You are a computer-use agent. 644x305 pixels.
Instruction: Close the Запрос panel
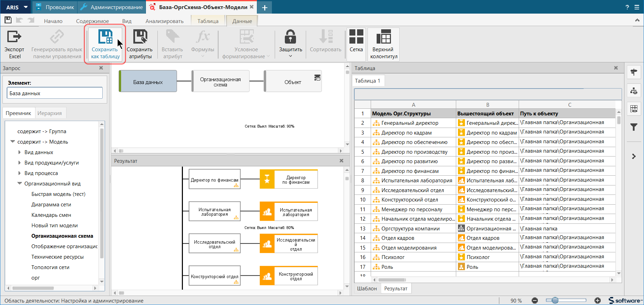[x=101, y=68]
